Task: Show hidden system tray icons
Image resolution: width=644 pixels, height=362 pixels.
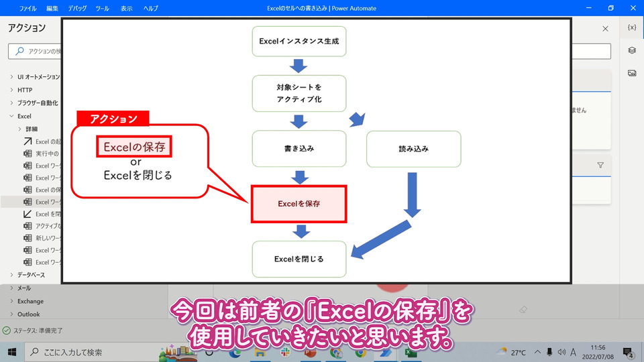Action: [x=537, y=352]
